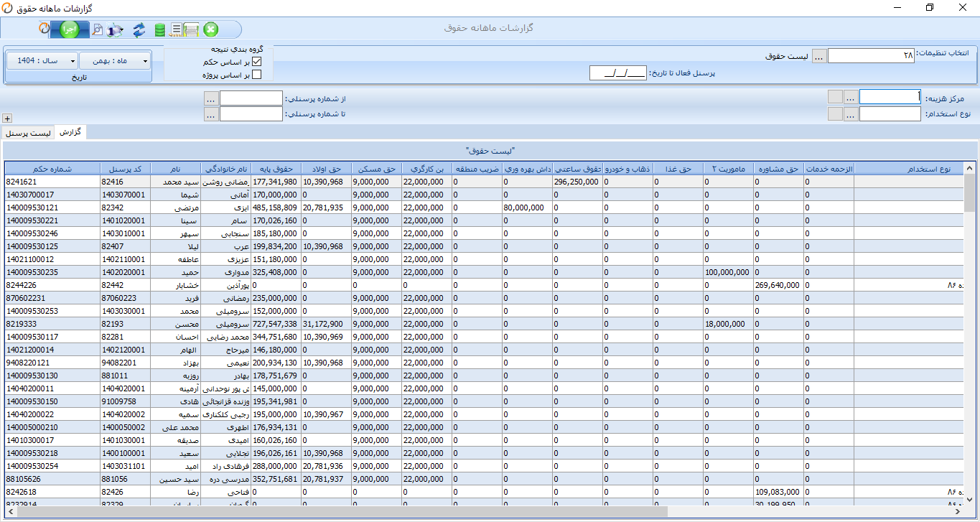
Task: Open the print preview magnifier icon
Action: tap(97, 30)
